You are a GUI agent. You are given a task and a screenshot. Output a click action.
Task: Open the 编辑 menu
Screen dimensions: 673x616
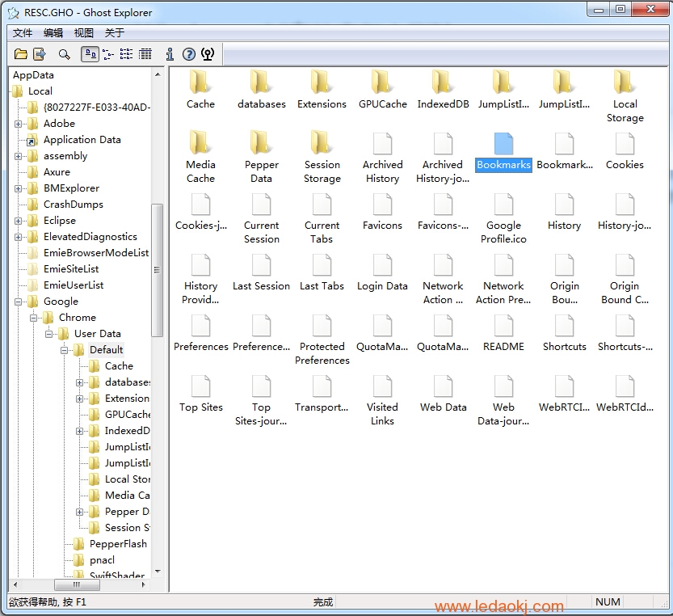pos(53,33)
